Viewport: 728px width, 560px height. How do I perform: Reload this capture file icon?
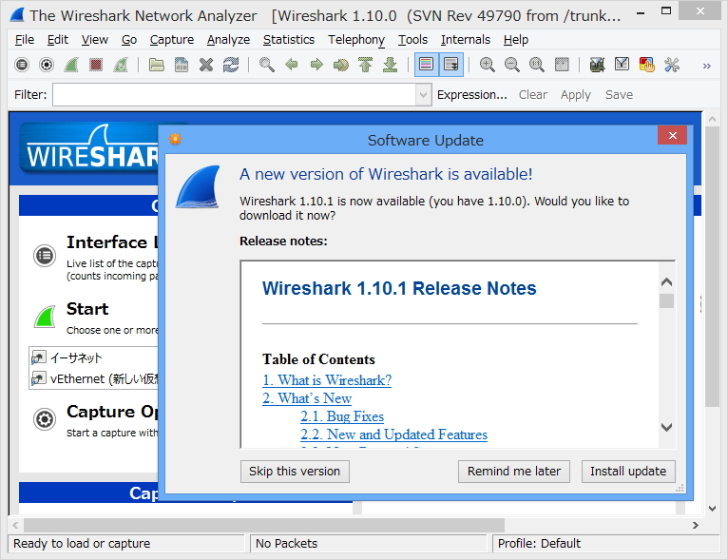[x=231, y=65]
